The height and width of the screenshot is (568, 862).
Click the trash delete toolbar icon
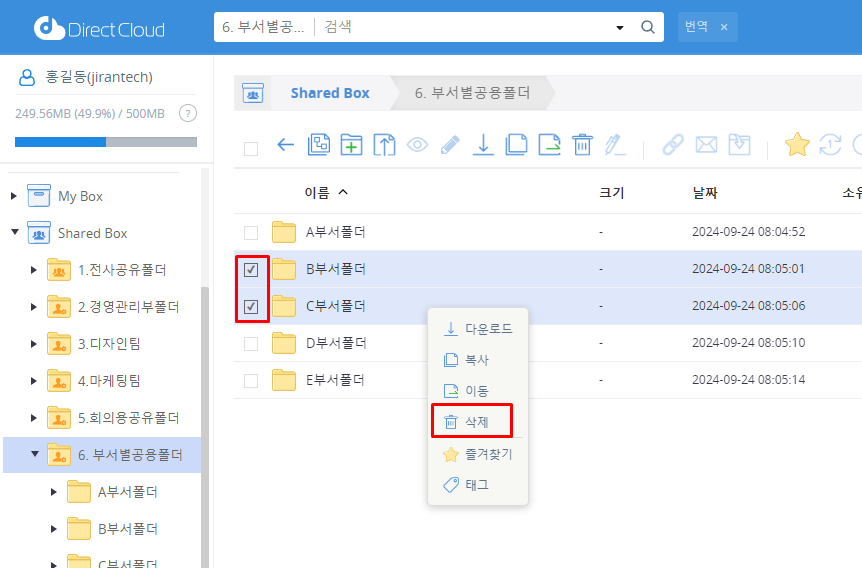click(582, 145)
